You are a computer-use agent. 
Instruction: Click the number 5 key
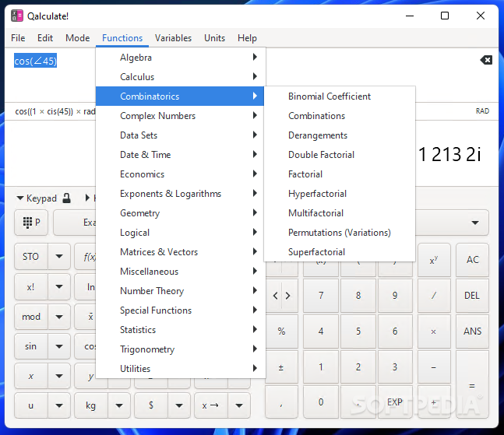click(x=358, y=331)
